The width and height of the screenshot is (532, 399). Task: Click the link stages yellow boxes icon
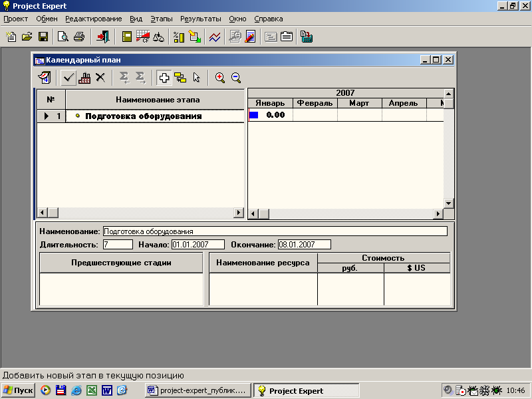click(x=180, y=78)
